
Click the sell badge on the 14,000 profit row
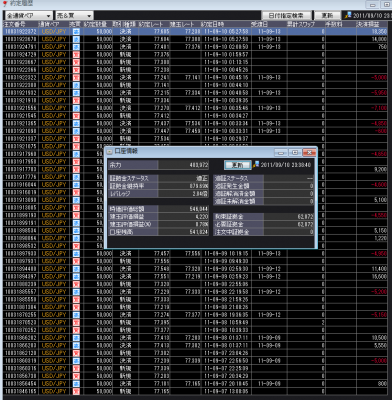(76, 39)
